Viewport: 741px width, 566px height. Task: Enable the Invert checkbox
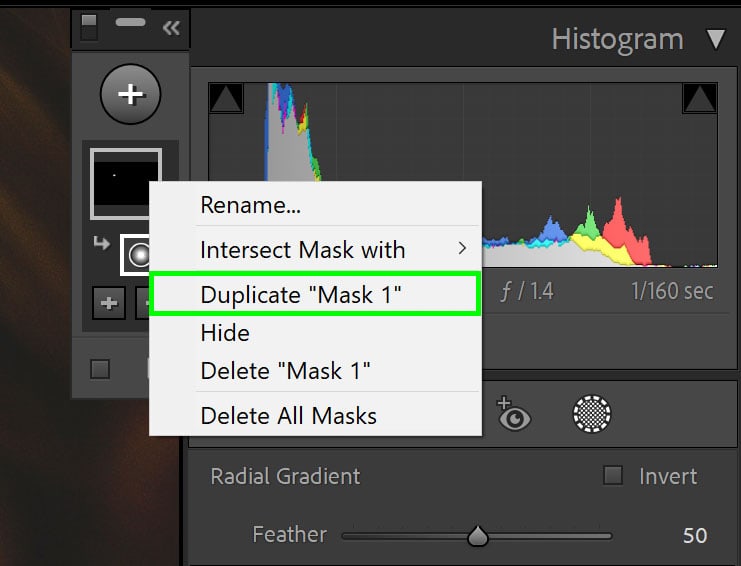pyautogui.click(x=612, y=475)
